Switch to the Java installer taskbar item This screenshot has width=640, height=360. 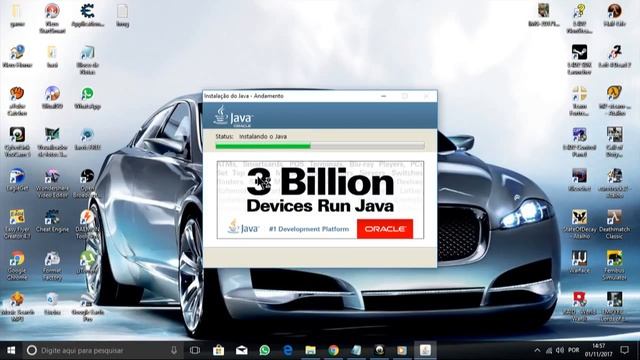coord(425,350)
